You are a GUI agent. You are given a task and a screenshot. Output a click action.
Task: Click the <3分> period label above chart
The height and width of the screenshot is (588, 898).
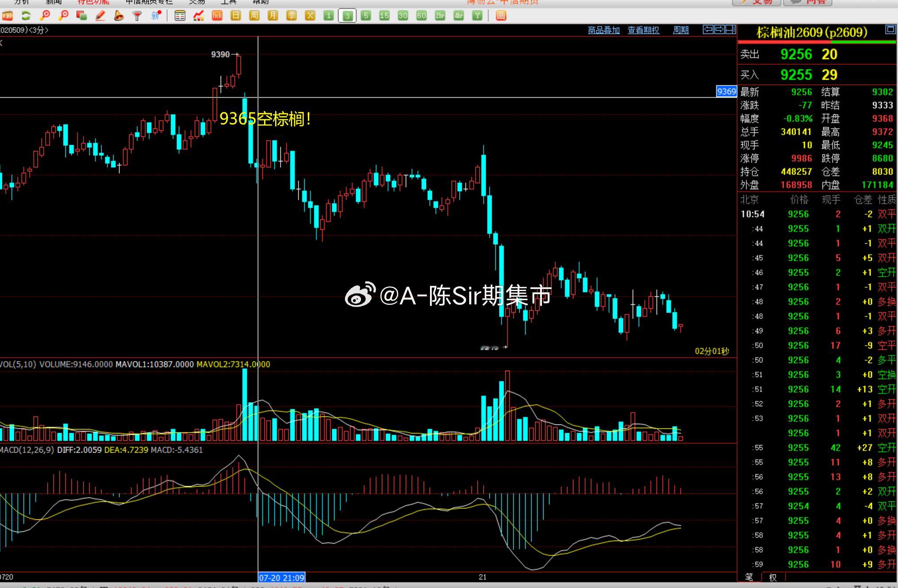point(38,30)
